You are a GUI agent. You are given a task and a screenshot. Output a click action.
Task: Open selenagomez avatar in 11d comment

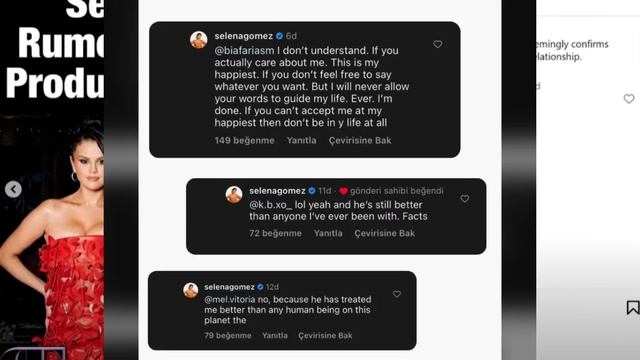pyautogui.click(x=234, y=195)
